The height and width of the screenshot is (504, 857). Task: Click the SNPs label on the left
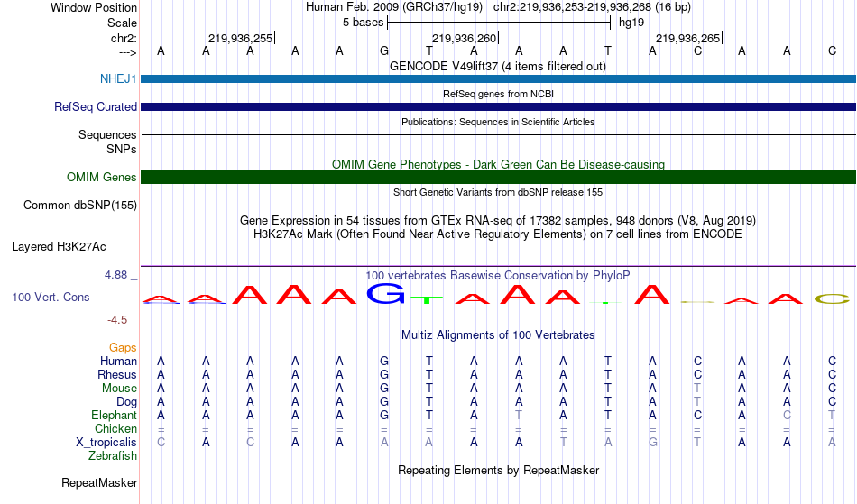[x=122, y=149]
